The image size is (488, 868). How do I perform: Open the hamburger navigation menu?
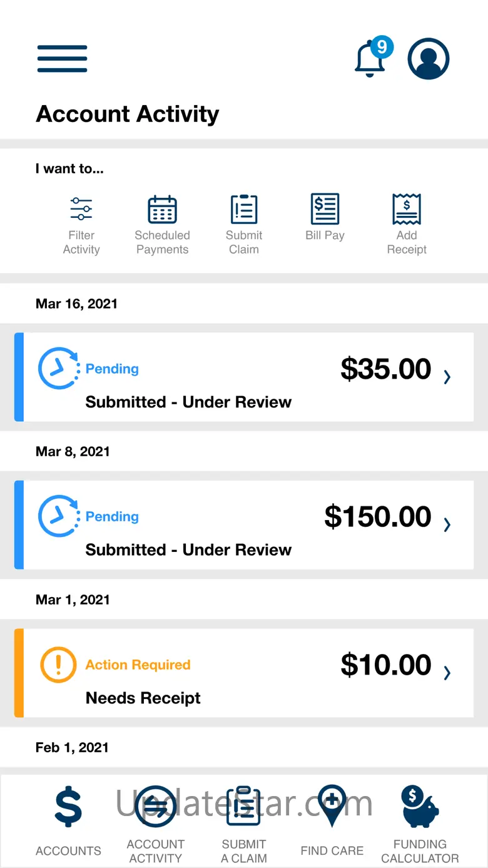tap(62, 59)
